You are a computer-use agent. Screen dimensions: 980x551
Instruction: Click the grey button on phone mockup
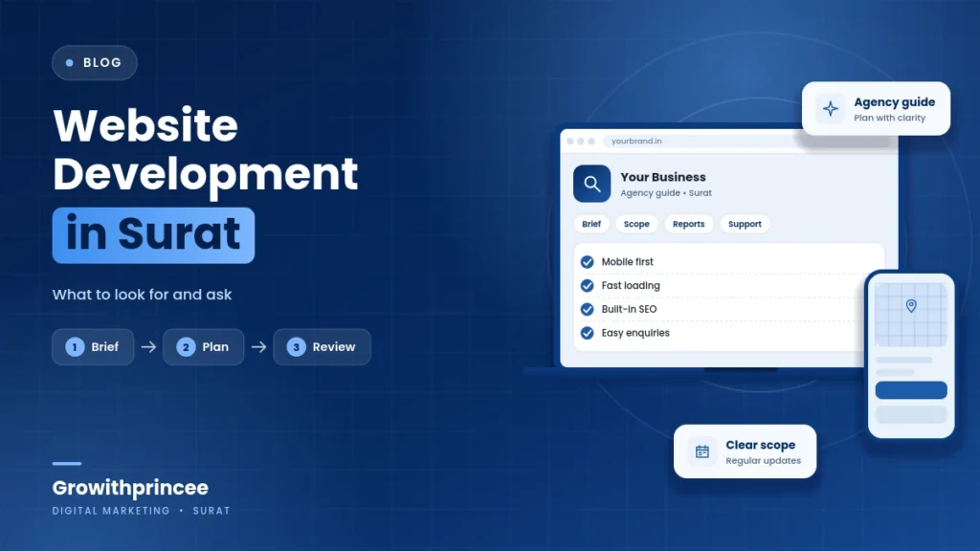(x=911, y=414)
